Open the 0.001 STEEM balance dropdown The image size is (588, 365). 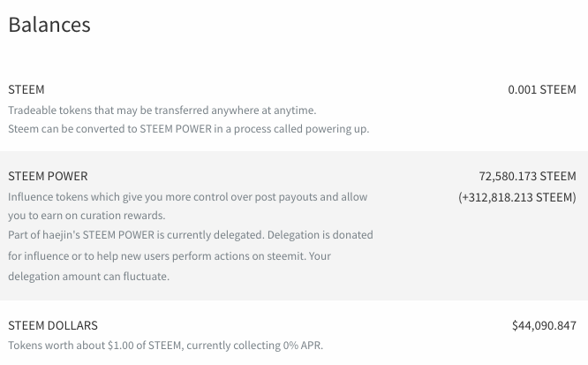tap(542, 90)
